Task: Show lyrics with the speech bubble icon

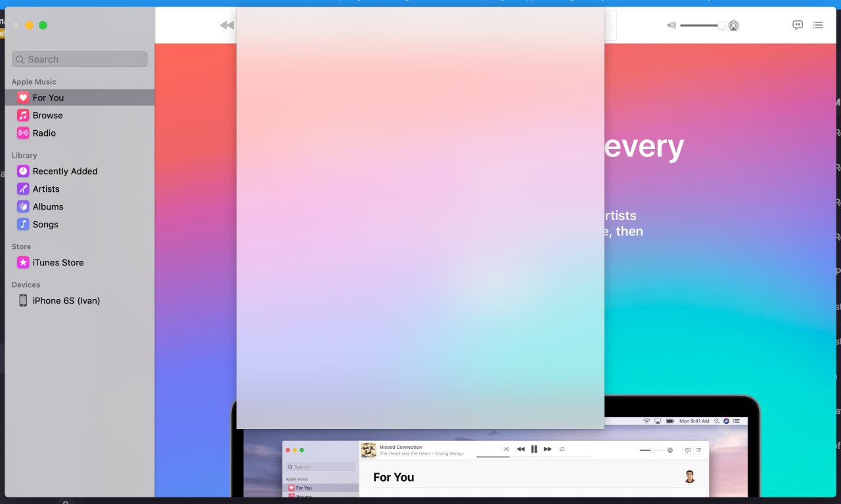Action: coord(798,25)
